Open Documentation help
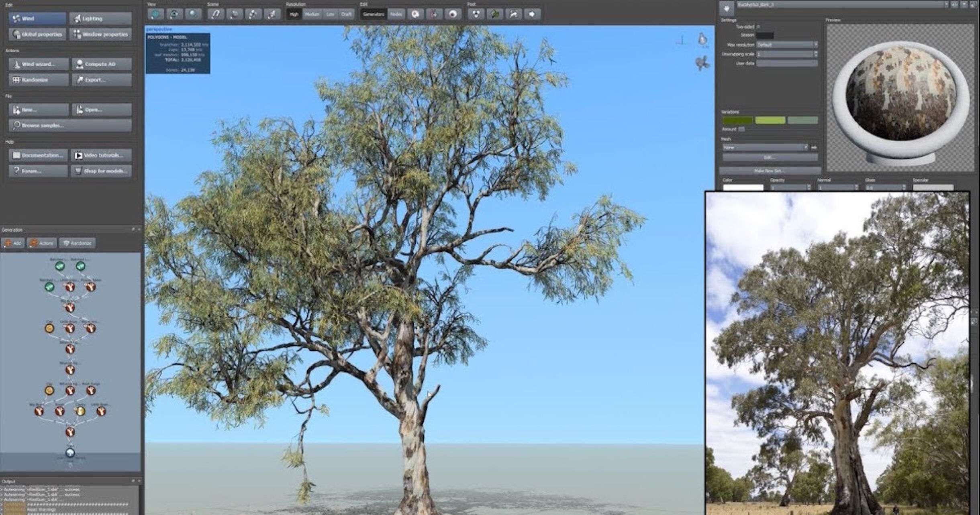980x515 pixels. pos(38,155)
